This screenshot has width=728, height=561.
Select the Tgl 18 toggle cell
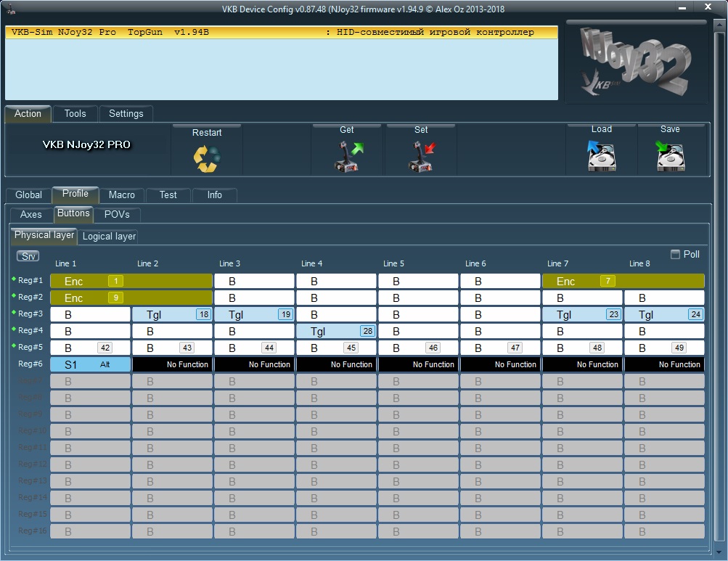pos(172,314)
